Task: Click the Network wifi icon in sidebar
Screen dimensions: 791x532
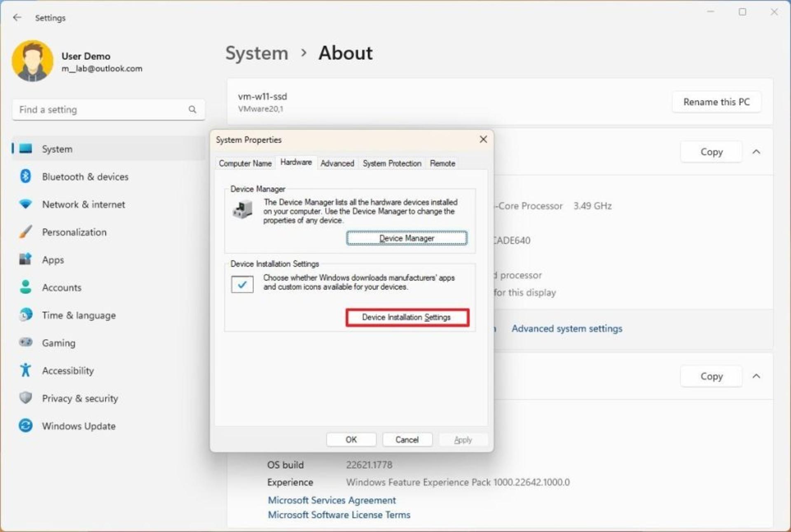Action: point(26,204)
